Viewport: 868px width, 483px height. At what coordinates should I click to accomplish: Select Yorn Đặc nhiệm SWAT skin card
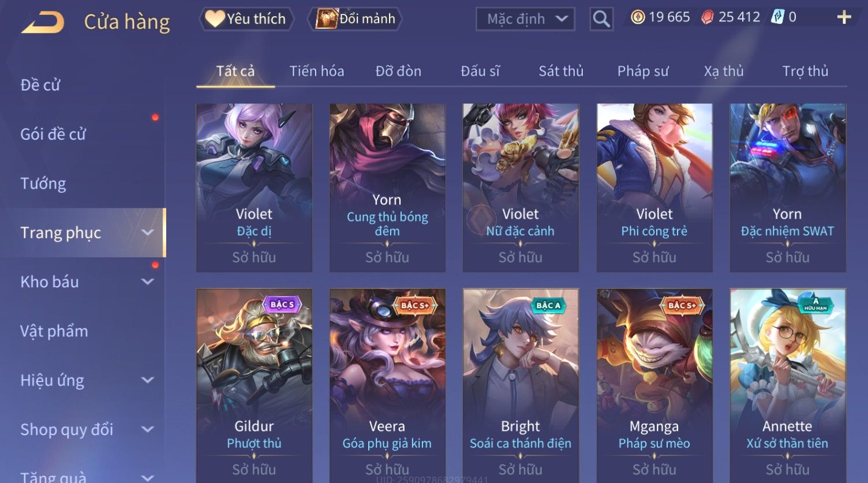(x=788, y=188)
